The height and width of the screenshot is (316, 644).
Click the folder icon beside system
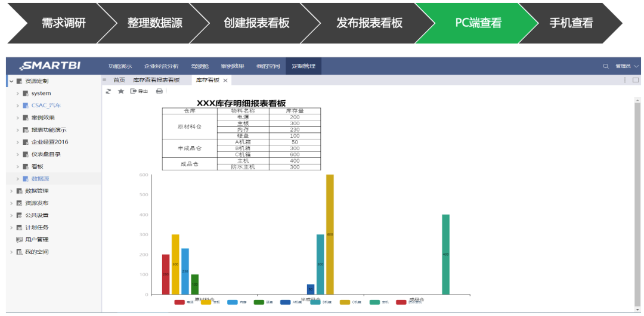26,93
